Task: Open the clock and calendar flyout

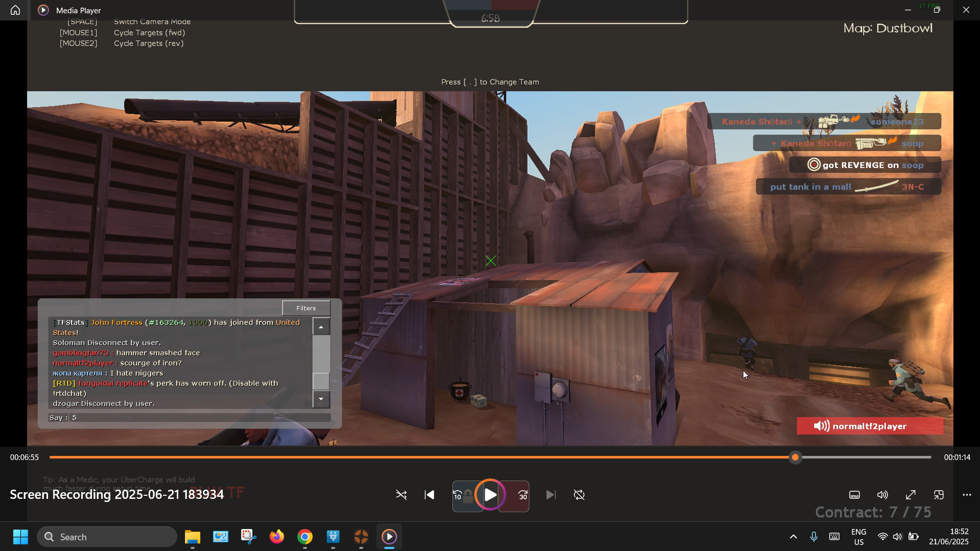Action: [949, 537]
